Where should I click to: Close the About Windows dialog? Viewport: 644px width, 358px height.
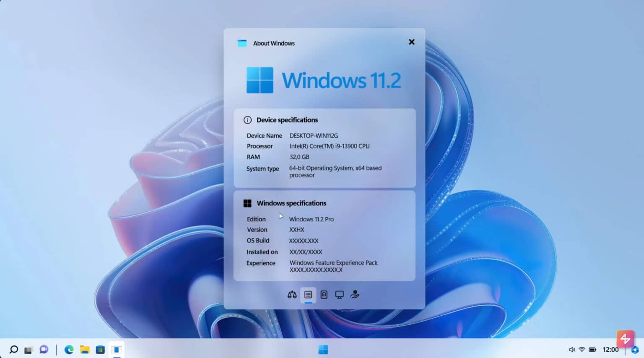coord(411,42)
